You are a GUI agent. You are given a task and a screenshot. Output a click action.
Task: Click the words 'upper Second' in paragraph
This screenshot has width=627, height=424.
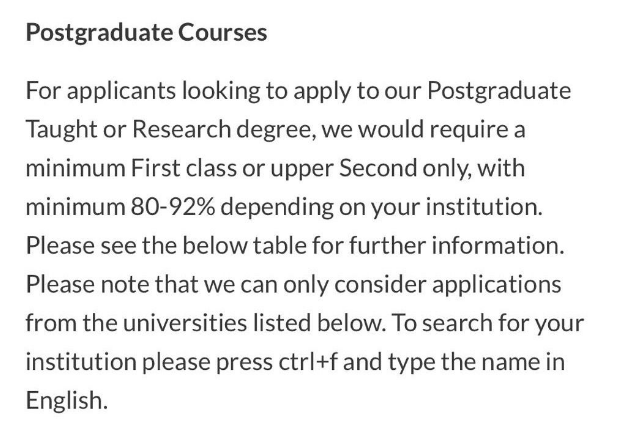(x=343, y=168)
